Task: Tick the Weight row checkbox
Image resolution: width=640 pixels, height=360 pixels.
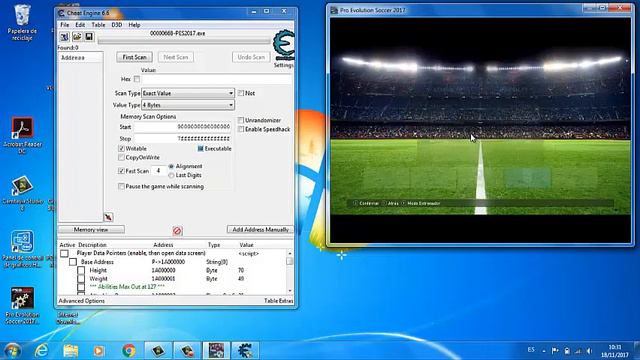Action: click(81, 279)
